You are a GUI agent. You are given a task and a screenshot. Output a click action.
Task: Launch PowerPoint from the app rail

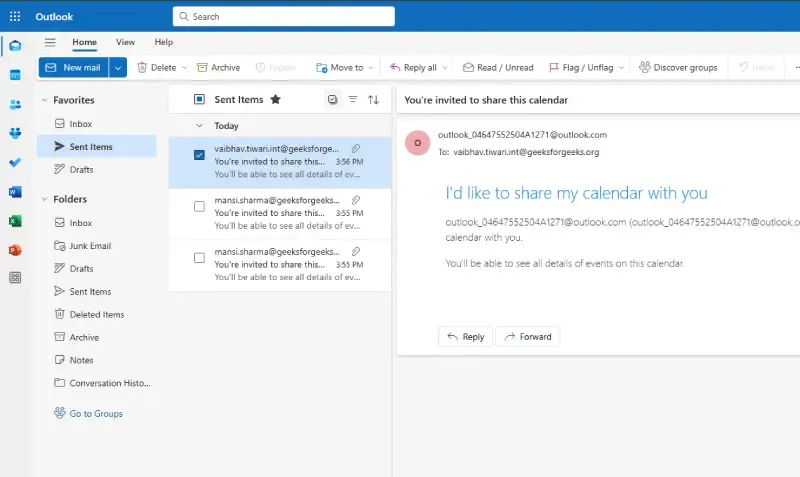click(x=15, y=250)
